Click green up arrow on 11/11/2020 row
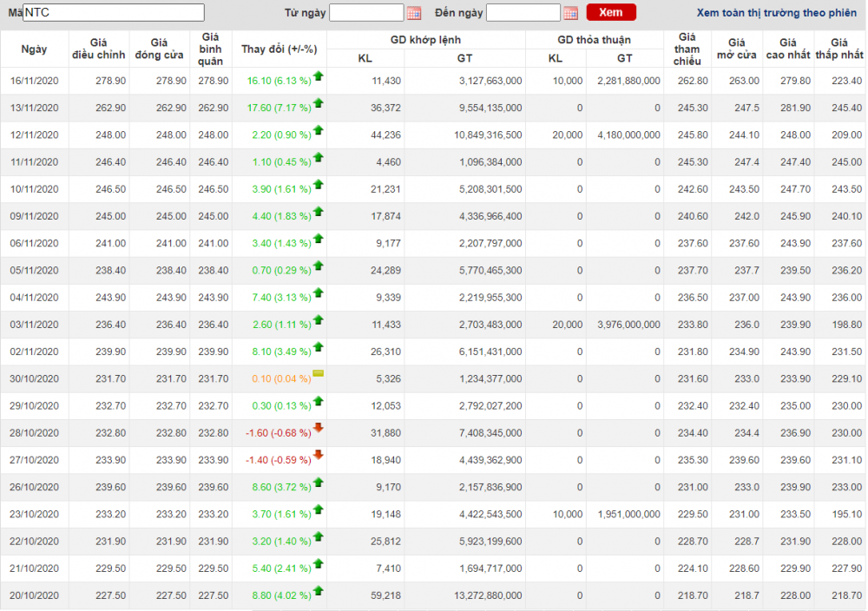868x611 pixels. point(319,158)
